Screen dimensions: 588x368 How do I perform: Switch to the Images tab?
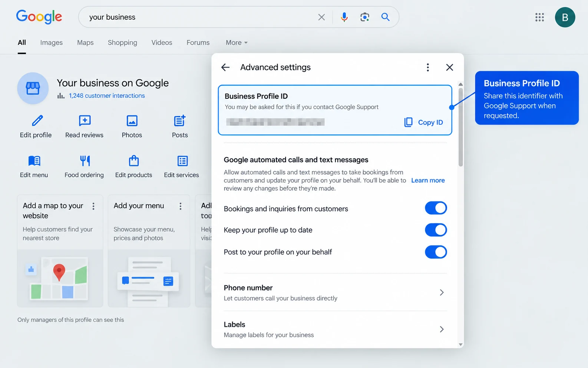coord(52,43)
